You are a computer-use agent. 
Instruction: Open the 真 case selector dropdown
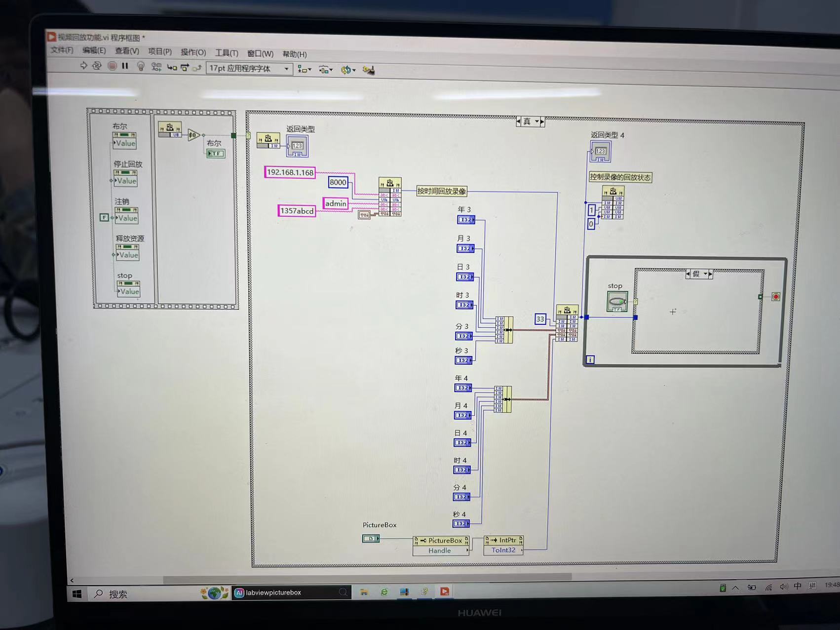[536, 121]
